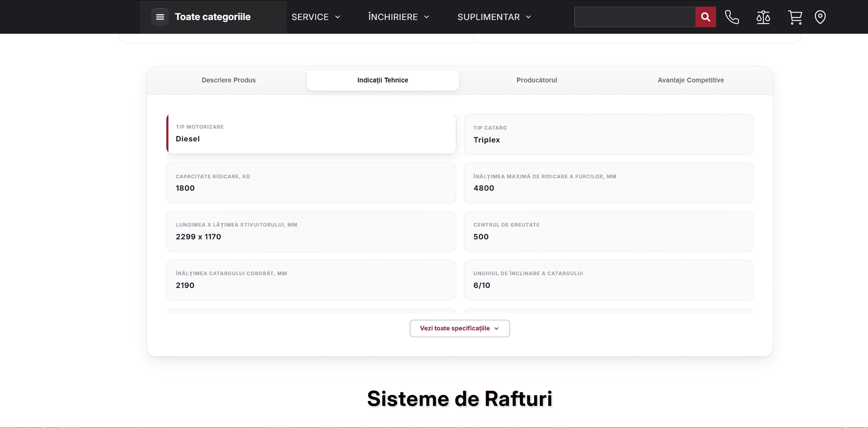Click the 2299 x 1170 dimensions value
This screenshot has height=428, width=868.
coord(198,237)
